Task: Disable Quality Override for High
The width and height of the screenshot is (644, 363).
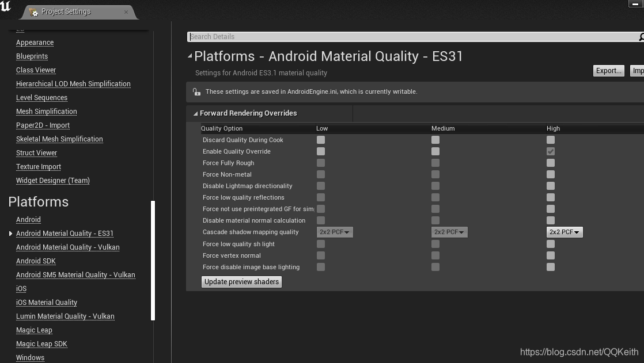Action: [550, 151]
